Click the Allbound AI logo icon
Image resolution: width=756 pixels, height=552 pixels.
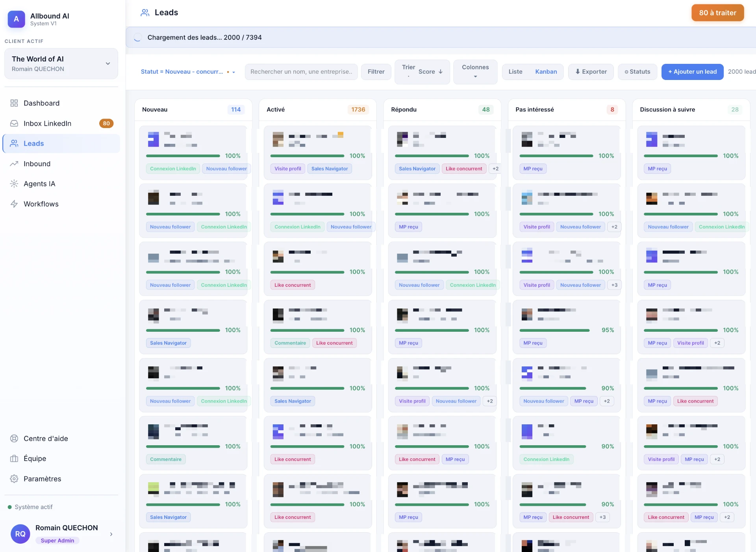[17, 19]
